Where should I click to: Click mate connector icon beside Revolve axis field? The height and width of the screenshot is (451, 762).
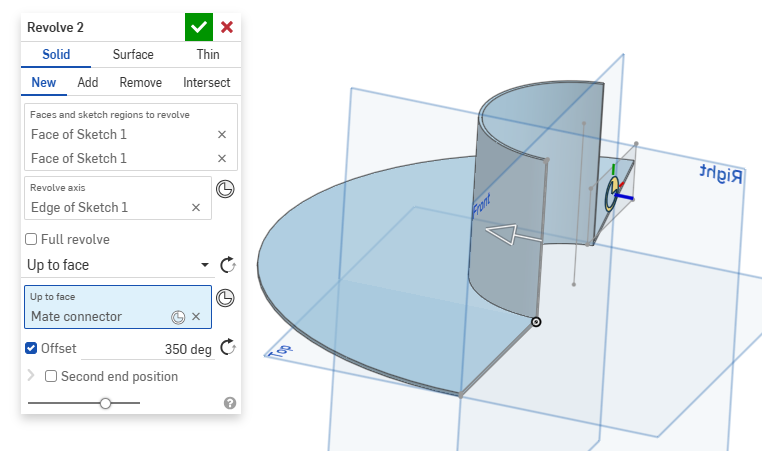pos(226,189)
